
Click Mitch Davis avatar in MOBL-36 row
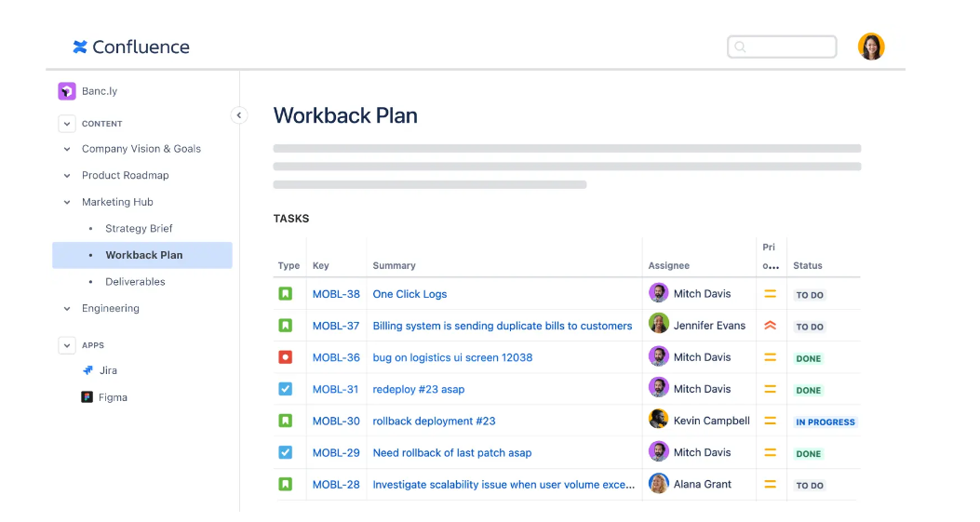[658, 356]
